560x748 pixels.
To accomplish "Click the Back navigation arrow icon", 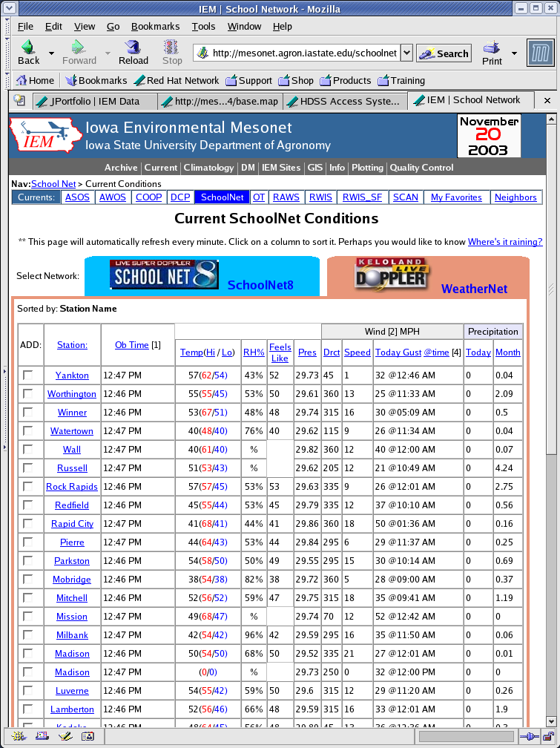I will (x=28, y=47).
